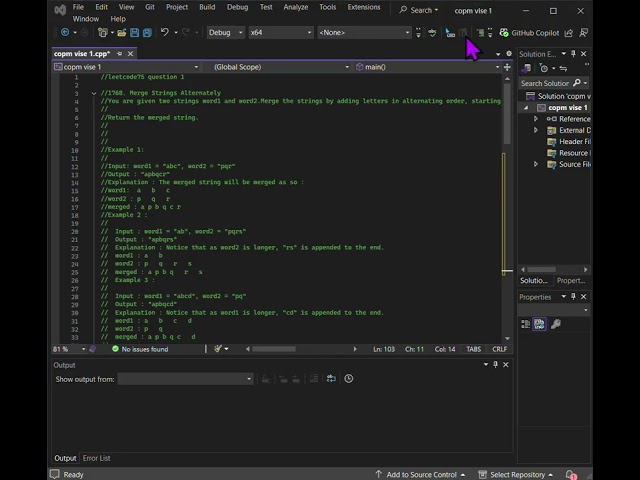Open the Extensions menu
640x480 pixels.
pos(364,7)
